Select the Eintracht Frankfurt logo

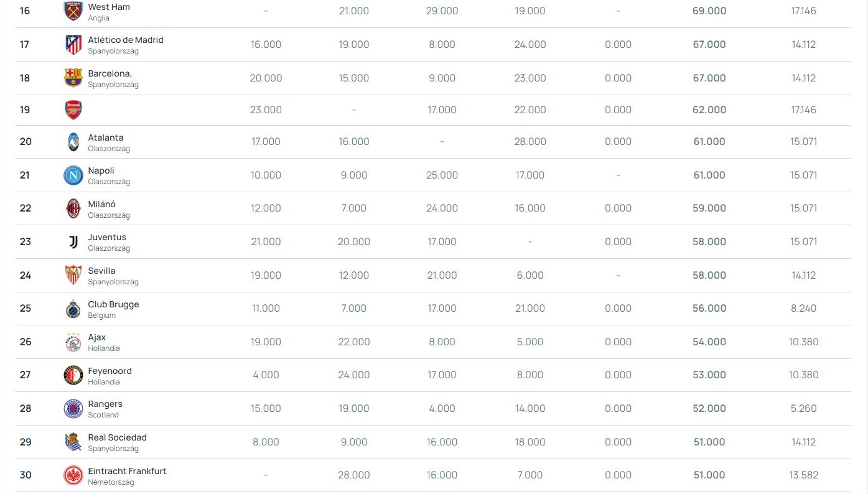click(x=73, y=475)
